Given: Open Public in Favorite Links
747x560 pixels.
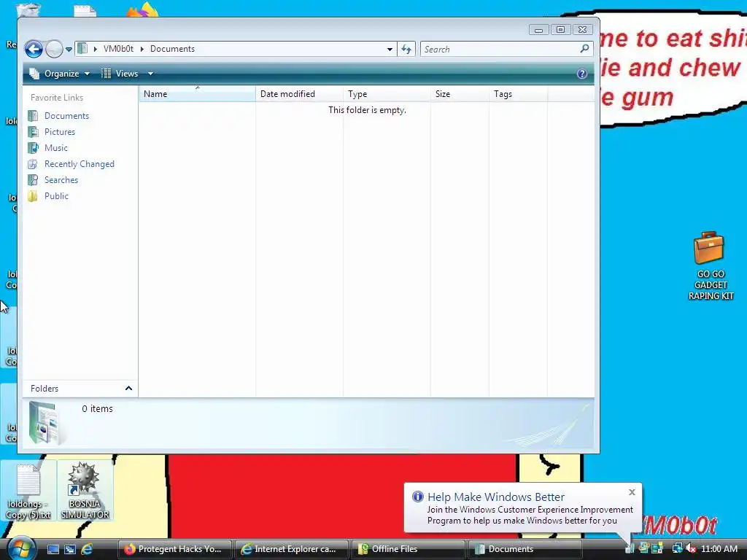Looking at the screenshot, I should [56, 196].
